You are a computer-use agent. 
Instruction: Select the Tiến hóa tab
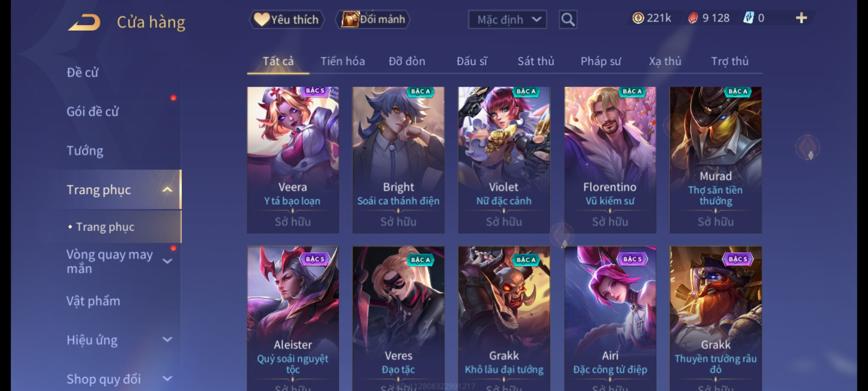click(342, 61)
